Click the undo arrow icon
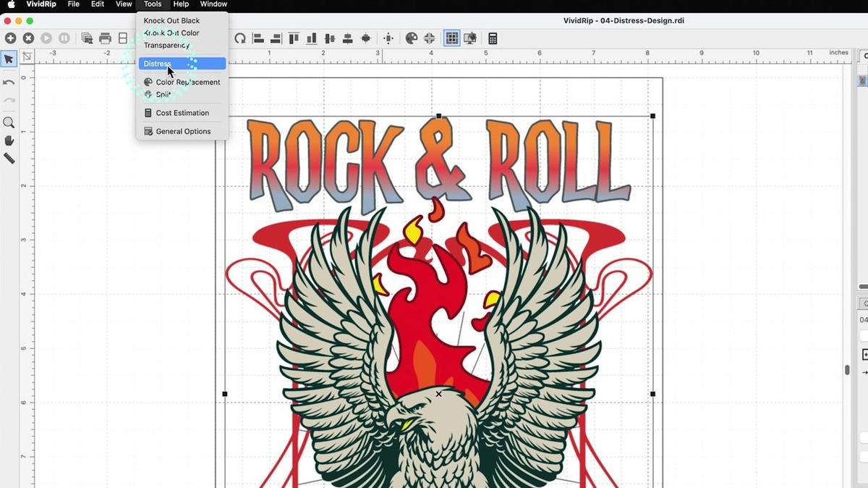The image size is (868, 488). tap(9, 83)
